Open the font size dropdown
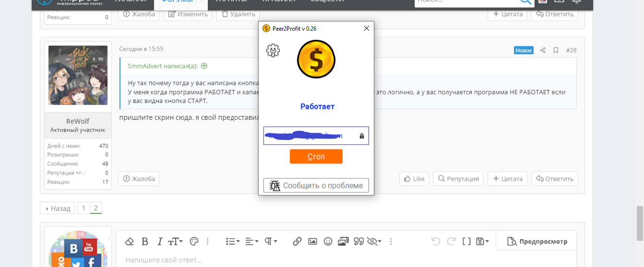The width and height of the screenshot is (644, 267). point(175,241)
